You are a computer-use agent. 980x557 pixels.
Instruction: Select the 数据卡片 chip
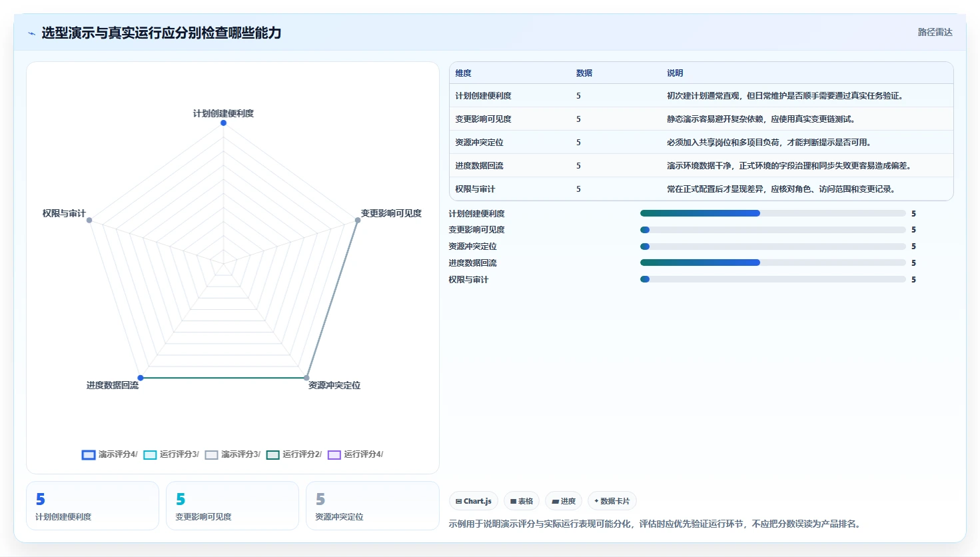[x=612, y=501]
